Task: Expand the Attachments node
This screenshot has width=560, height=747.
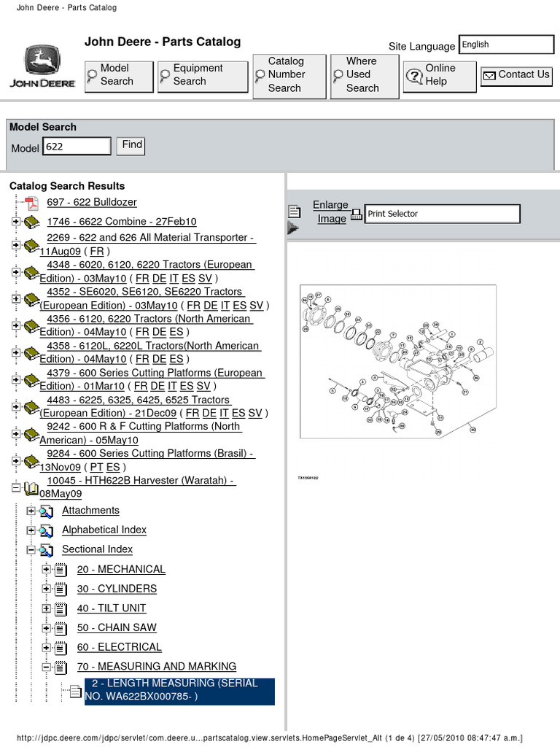Action: [31, 511]
